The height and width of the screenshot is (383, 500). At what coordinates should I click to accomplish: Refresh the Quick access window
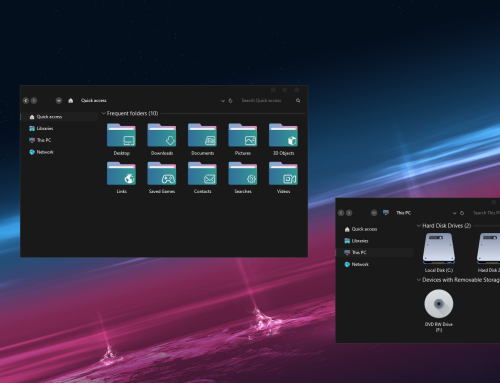(230, 101)
